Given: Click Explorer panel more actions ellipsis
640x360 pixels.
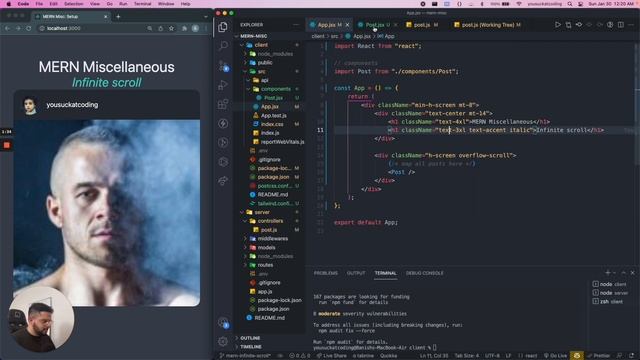Looking at the screenshot, I should (296, 25).
